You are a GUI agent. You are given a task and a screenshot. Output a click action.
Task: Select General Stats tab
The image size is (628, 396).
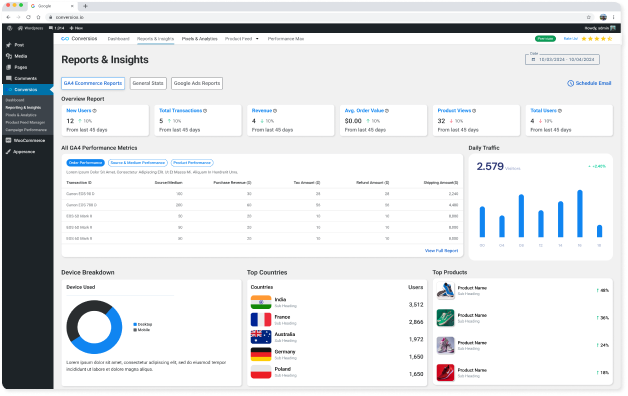[x=148, y=83]
